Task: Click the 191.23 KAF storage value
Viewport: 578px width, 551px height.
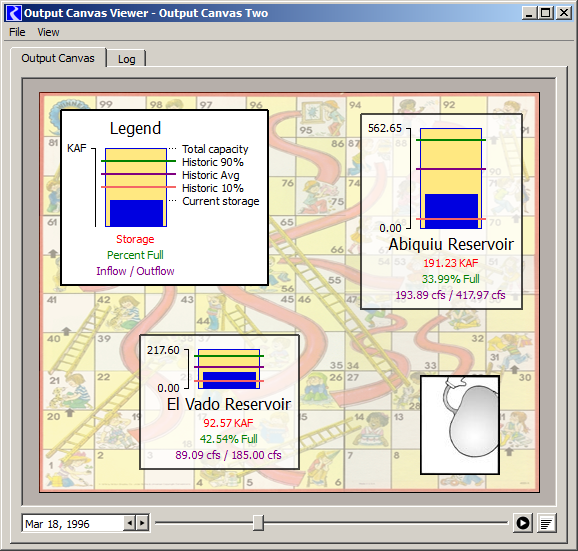Action: pos(450,263)
